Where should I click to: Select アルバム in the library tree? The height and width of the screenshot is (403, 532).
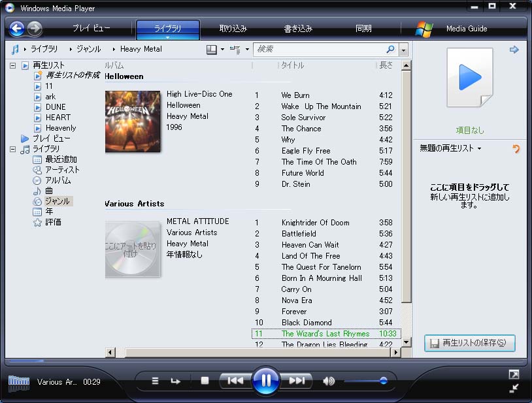click(x=58, y=180)
